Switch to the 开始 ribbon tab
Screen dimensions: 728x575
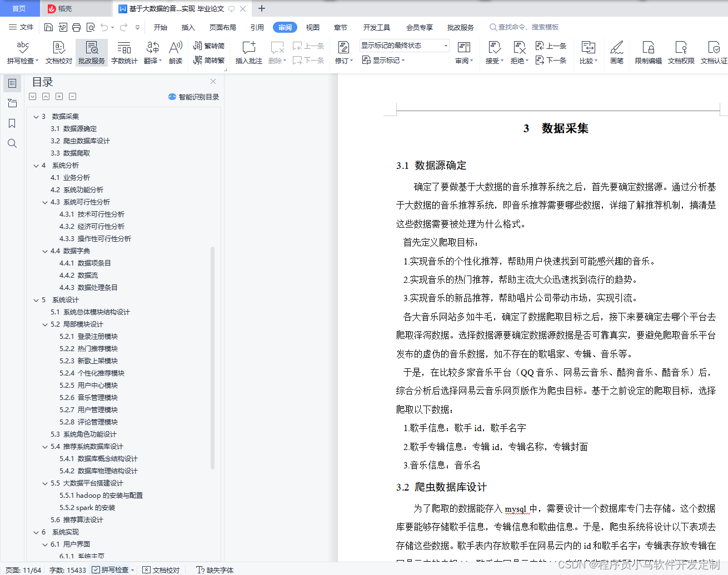161,27
